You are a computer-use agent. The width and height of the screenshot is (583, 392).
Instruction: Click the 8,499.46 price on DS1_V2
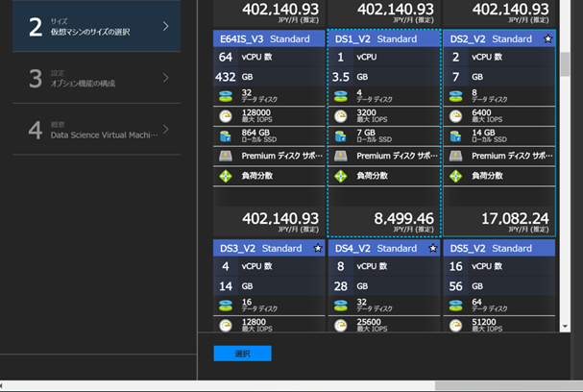(403, 218)
